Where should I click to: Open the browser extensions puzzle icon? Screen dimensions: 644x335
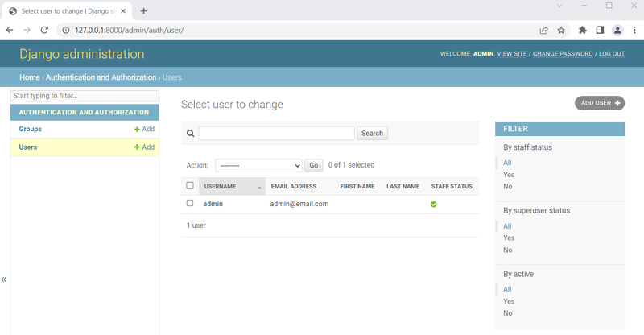click(582, 30)
